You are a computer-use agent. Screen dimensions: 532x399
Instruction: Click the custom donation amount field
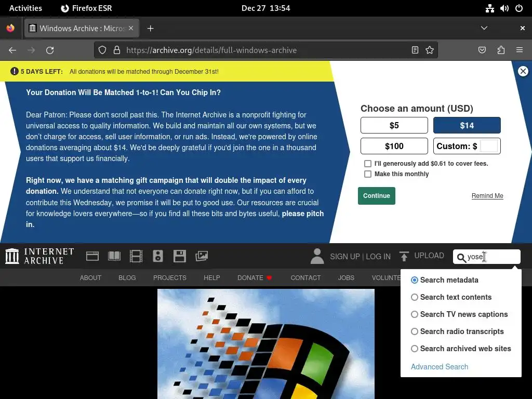point(488,146)
